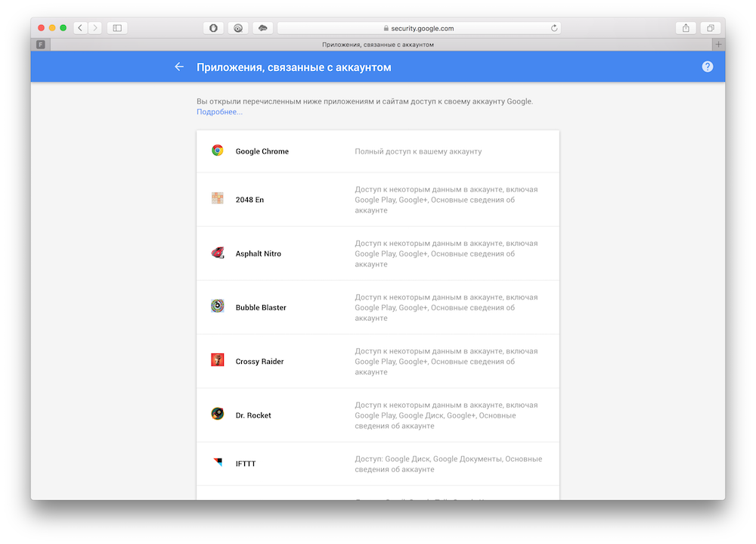Click the cloud extension icon in the toolbar
This screenshot has width=756, height=544.
click(x=263, y=28)
